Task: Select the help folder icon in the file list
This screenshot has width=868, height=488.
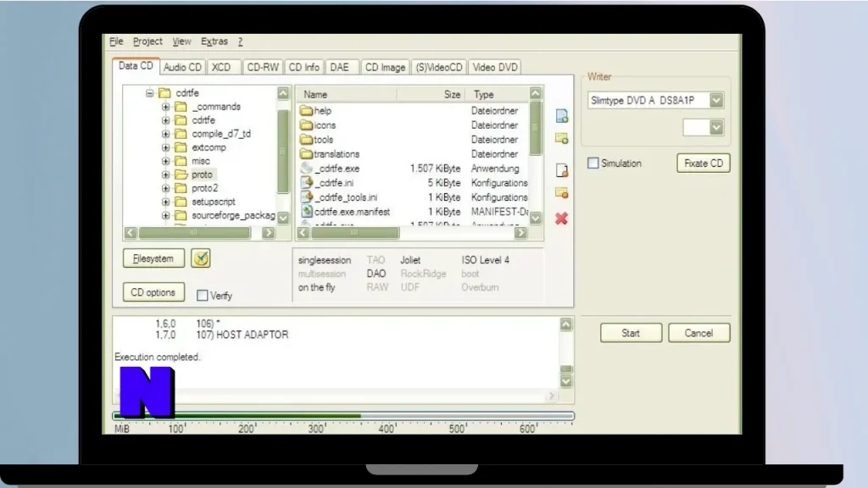Action: pyautogui.click(x=306, y=111)
